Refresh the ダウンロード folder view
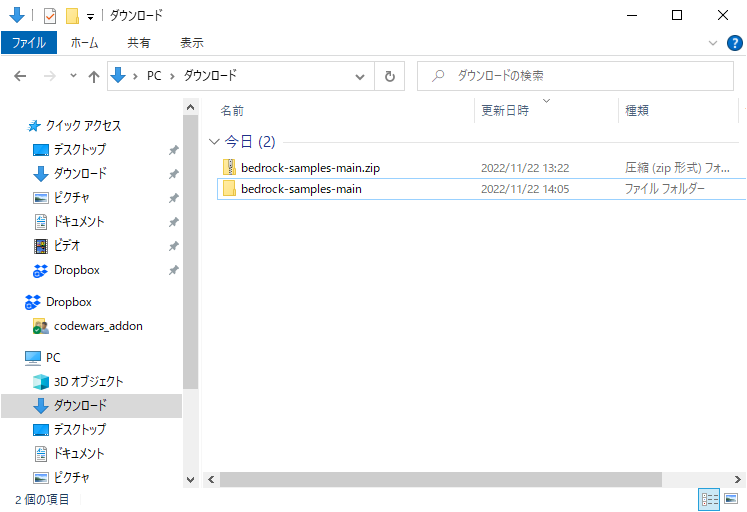This screenshot has height=512, width=747. pyautogui.click(x=390, y=76)
